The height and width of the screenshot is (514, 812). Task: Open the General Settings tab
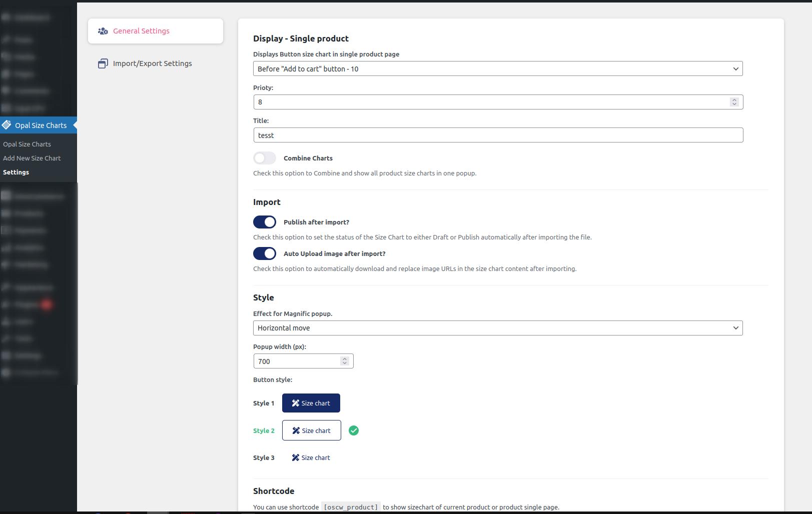click(156, 31)
